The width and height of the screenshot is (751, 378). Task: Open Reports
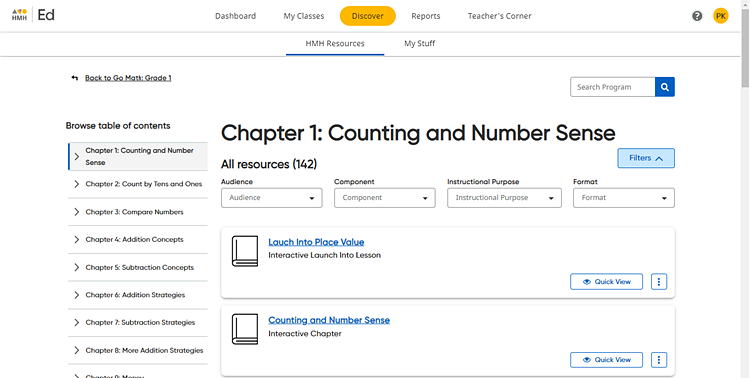click(425, 16)
